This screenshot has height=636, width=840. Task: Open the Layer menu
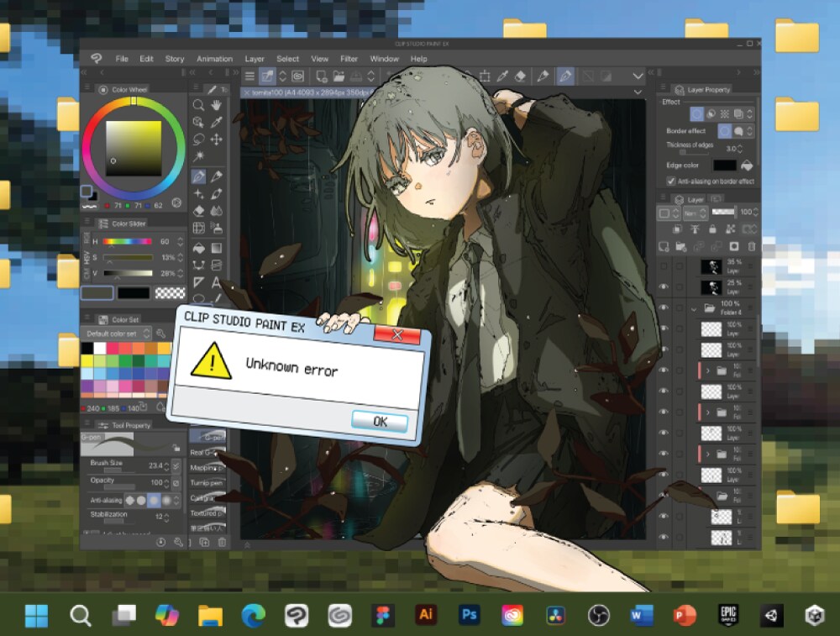click(x=255, y=59)
